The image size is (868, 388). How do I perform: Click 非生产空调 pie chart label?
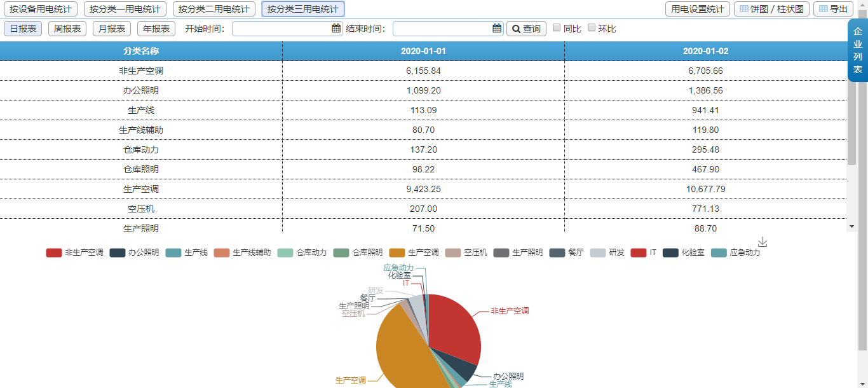pyautogui.click(x=510, y=311)
